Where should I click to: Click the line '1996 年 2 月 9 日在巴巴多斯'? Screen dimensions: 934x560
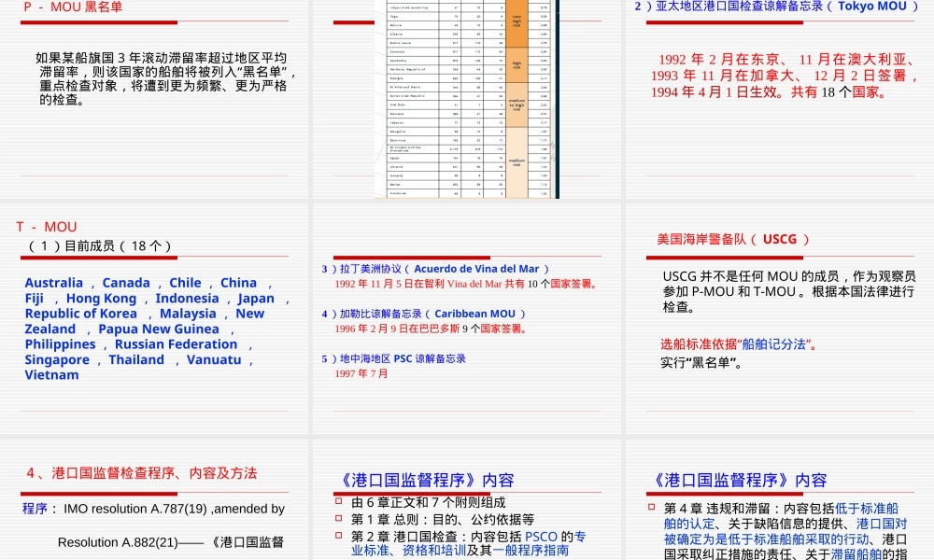[x=432, y=329]
